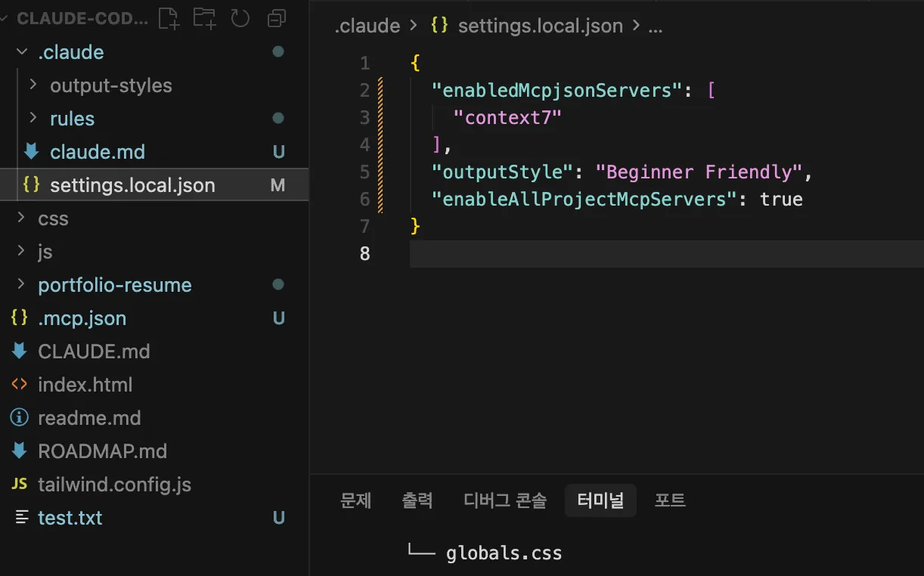This screenshot has height=576, width=924.
Task: Open test.txt from the explorer
Action: point(70,518)
